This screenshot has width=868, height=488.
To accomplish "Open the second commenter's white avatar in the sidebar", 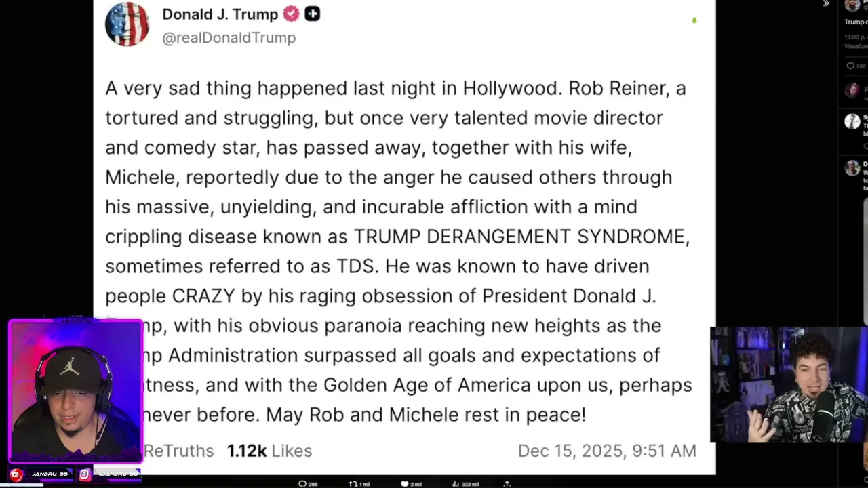I will coord(852,121).
